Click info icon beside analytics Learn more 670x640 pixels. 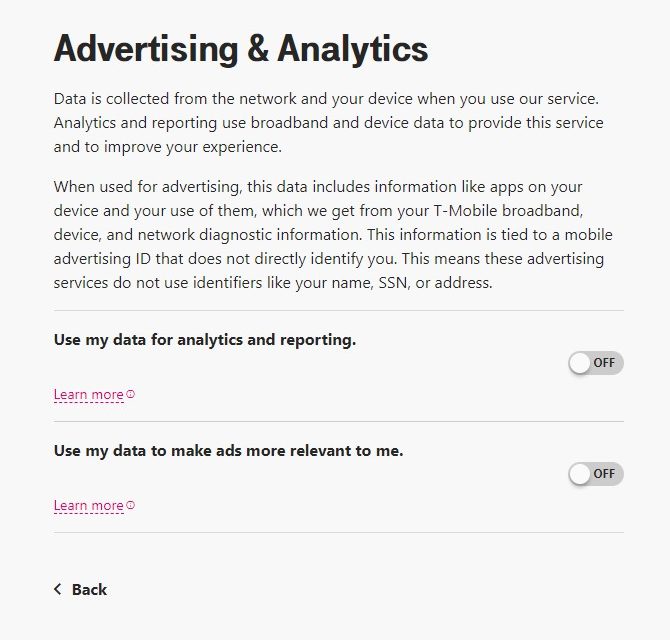[131, 394]
